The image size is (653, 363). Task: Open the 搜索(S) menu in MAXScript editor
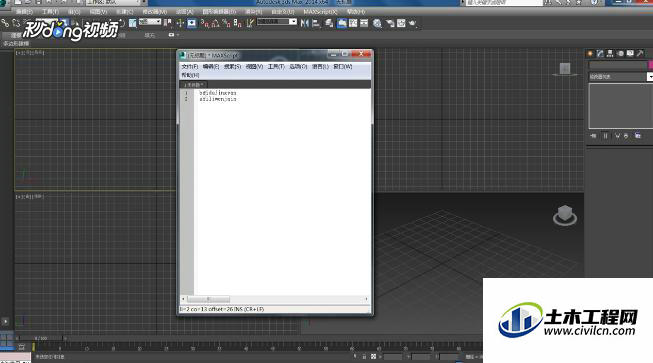point(232,67)
